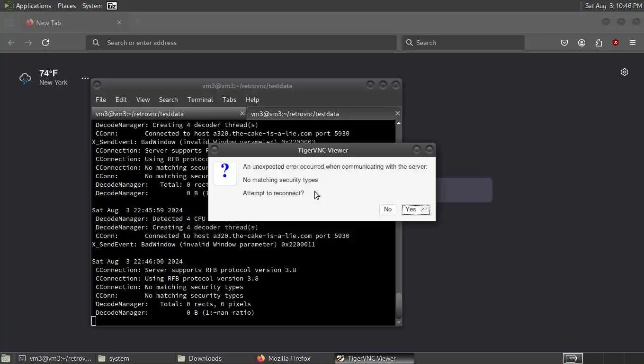
Task: Open Firefox hamburger application menu
Action: 633,43
